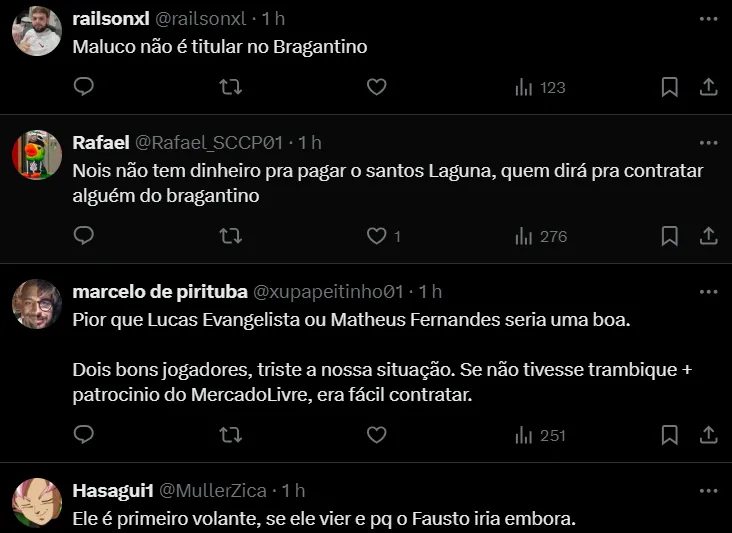View analytics showing 276 views

(540, 236)
